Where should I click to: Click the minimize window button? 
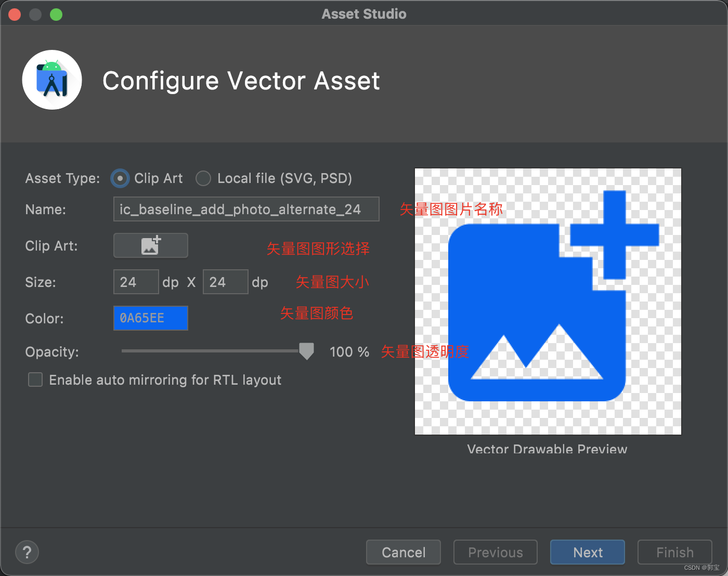[x=35, y=15]
